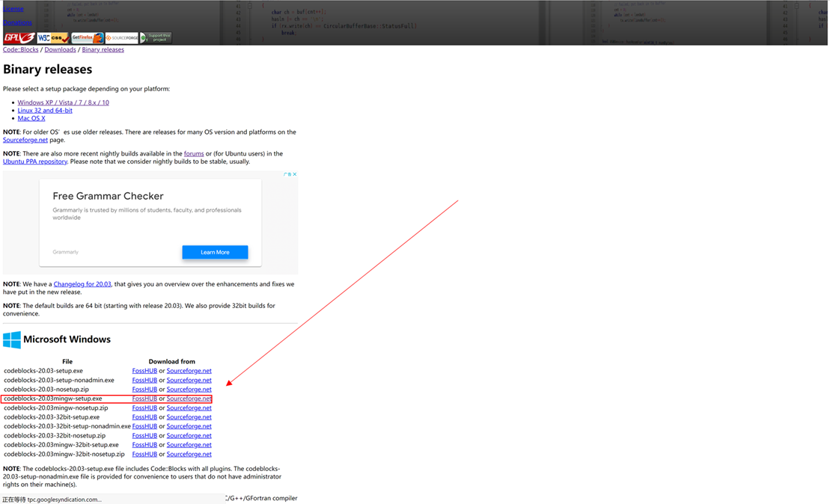Click the Free Grammar Checker ad title

click(x=108, y=196)
